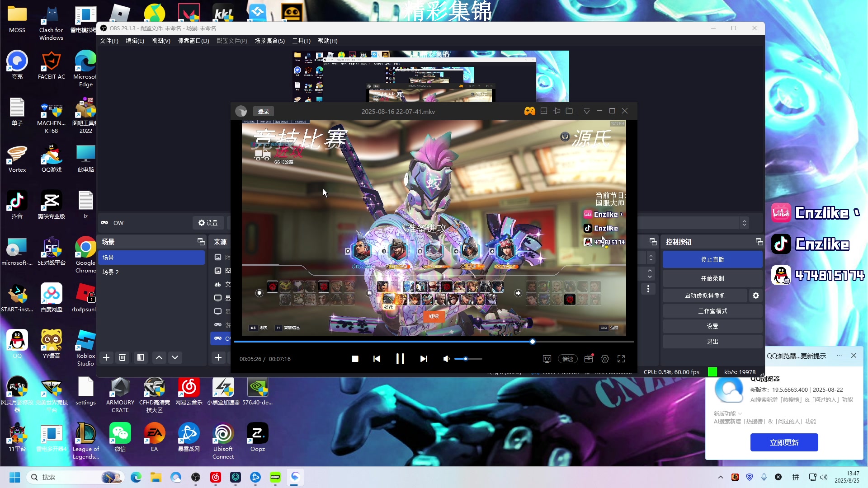Open the 停靠窗口(D) menu in OBS

click(x=193, y=41)
